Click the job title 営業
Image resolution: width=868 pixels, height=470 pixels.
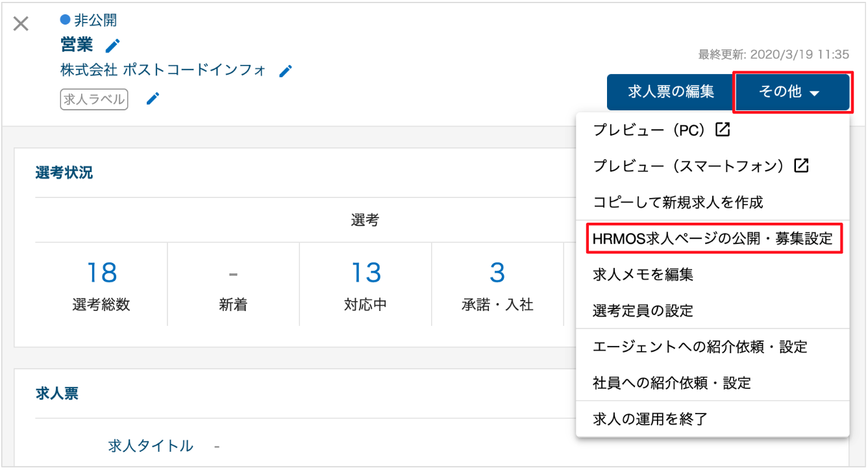tap(77, 45)
